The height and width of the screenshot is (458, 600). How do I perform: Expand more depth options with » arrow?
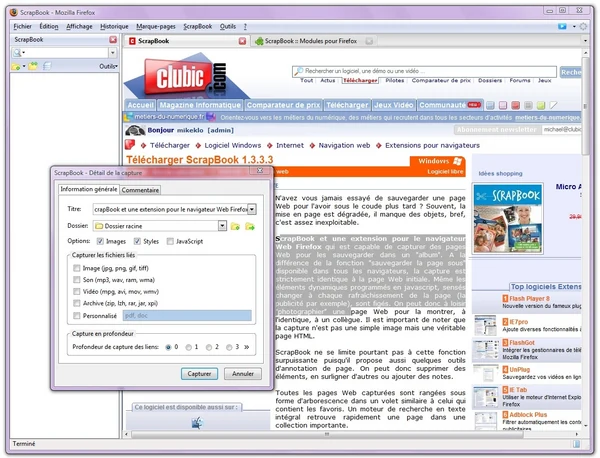(x=247, y=347)
